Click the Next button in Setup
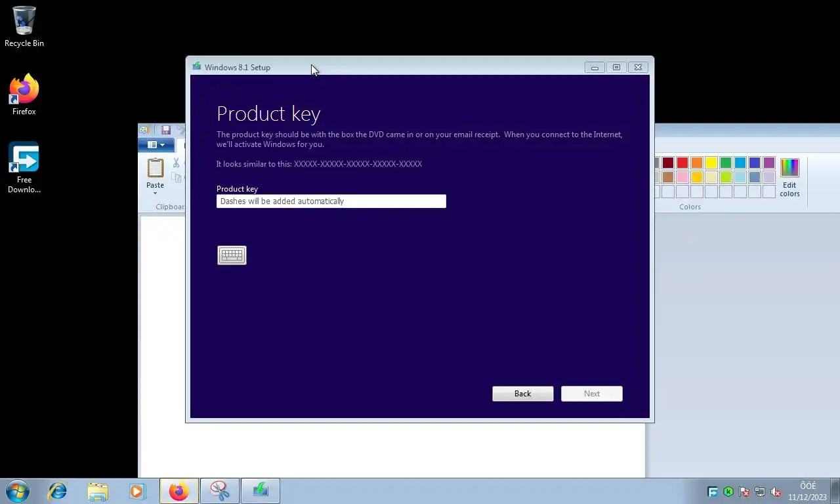The image size is (840, 504). 592,394
